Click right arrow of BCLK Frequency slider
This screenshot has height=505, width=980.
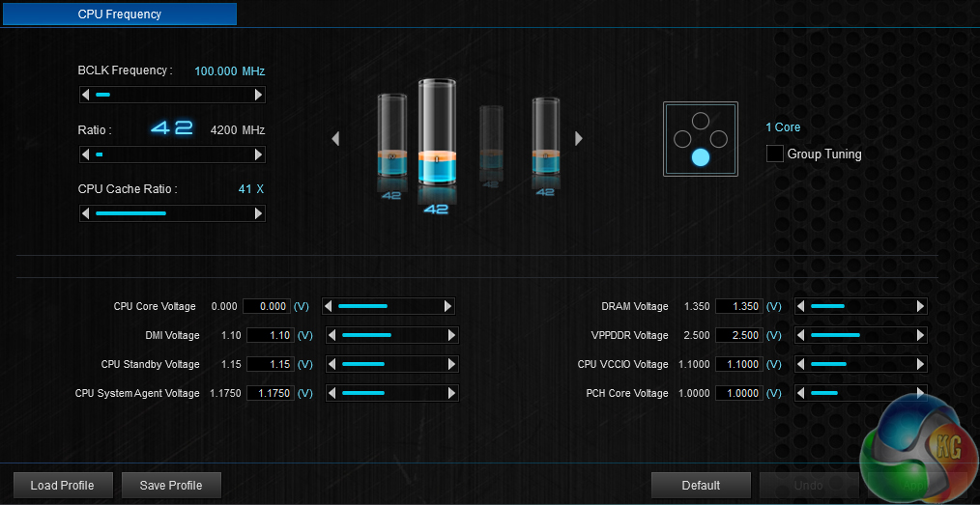pos(258,95)
